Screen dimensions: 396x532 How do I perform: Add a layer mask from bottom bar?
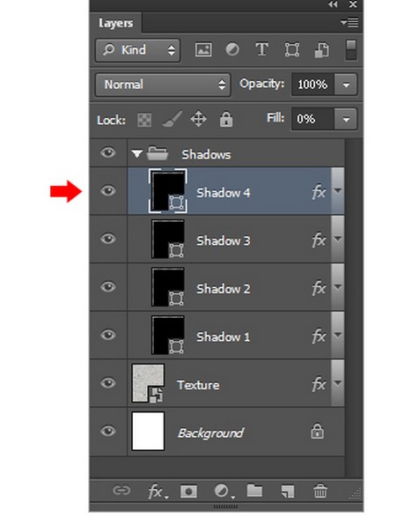[x=188, y=491]
